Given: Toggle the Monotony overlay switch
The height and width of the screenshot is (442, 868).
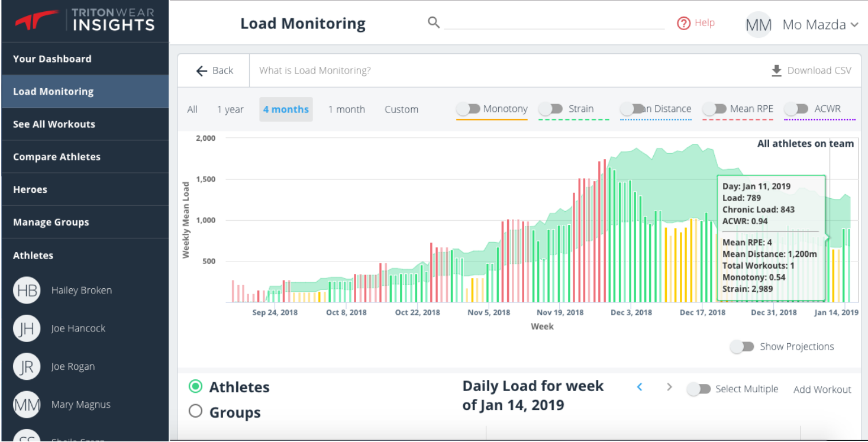Looking at the screenshot, I should point(468,109).
